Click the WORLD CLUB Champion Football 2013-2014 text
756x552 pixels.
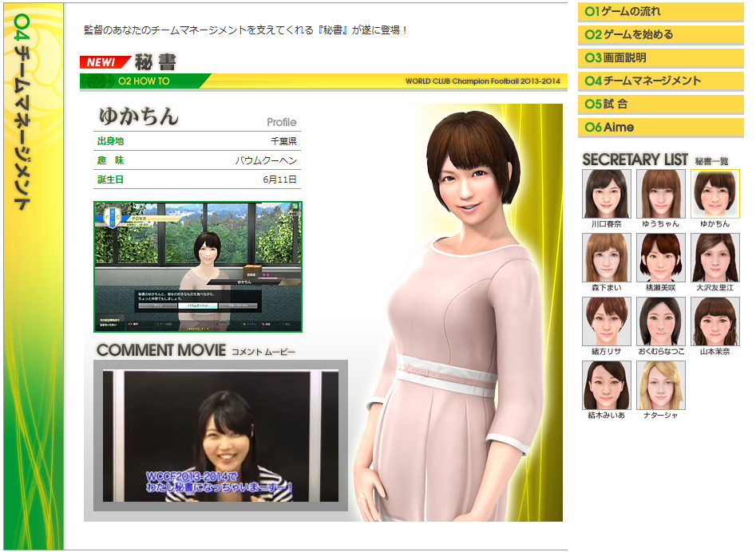coord(483,81)
